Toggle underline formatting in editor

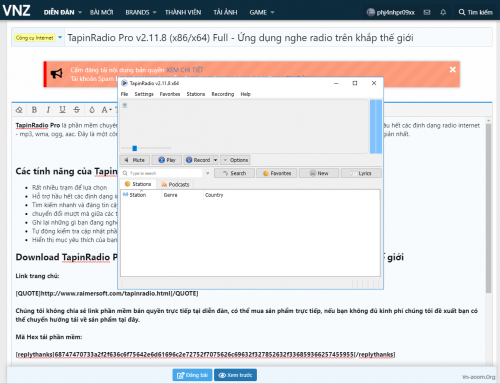[x=62, y=110]
